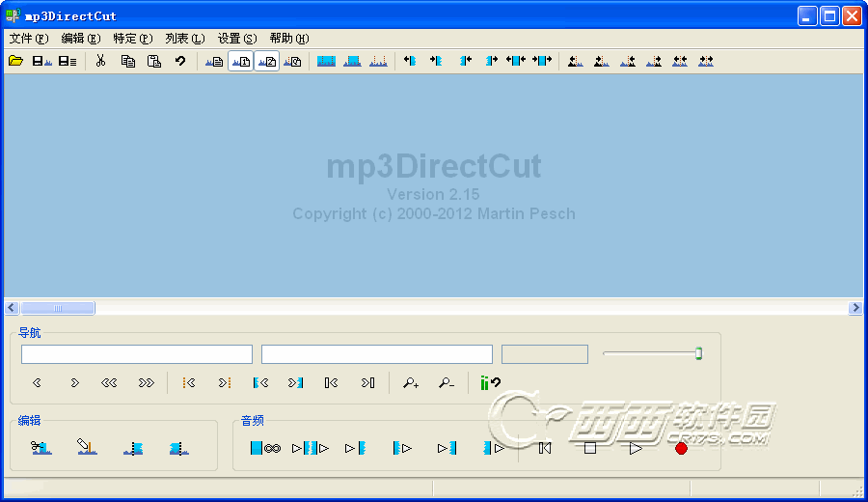Click the first navigation position input field
The width and height of the screenshot is (868, 502).
click(x=136, y=354)
